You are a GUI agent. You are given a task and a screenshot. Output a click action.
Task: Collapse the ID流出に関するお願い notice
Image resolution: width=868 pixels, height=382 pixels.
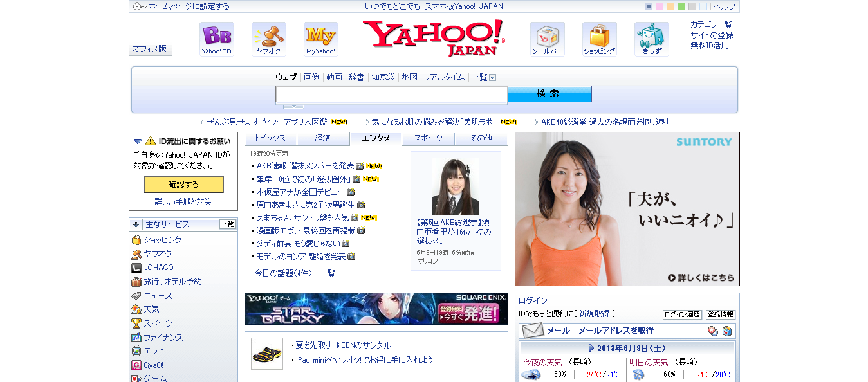(138, 141)
